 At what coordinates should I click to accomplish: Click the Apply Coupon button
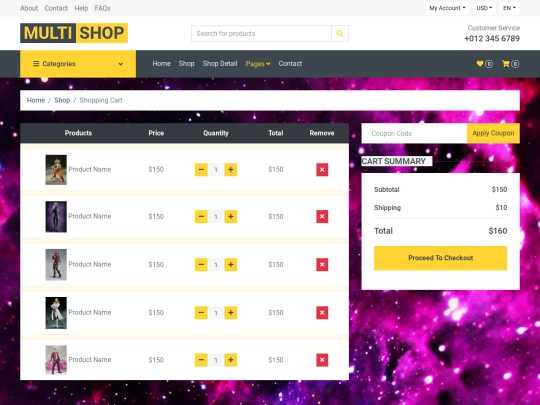493,133
